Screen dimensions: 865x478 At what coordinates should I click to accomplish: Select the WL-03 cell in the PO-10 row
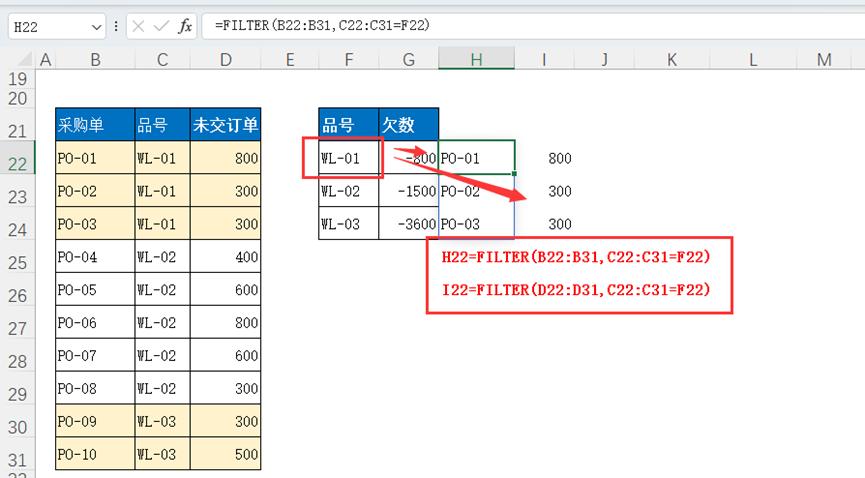click(162, 454)
